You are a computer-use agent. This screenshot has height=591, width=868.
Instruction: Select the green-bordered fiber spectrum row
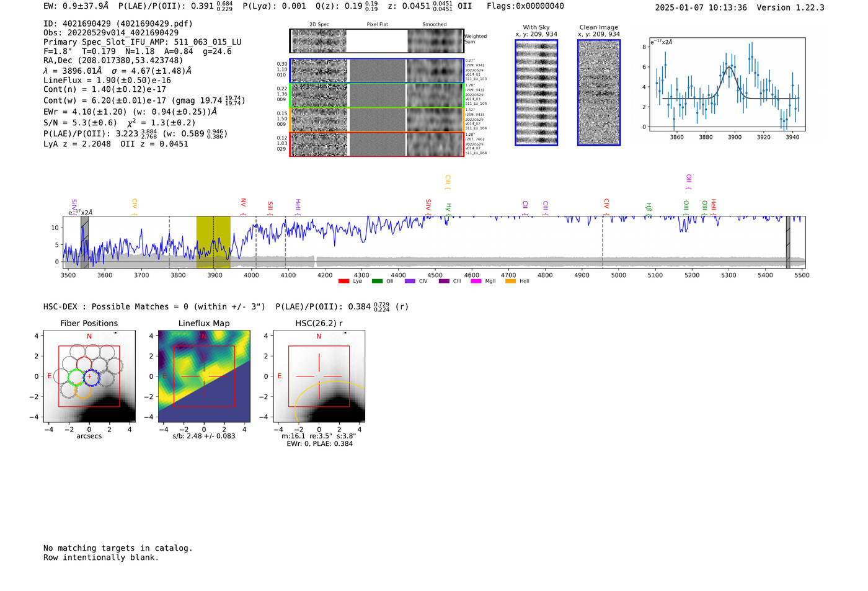(x=377, y=96)
